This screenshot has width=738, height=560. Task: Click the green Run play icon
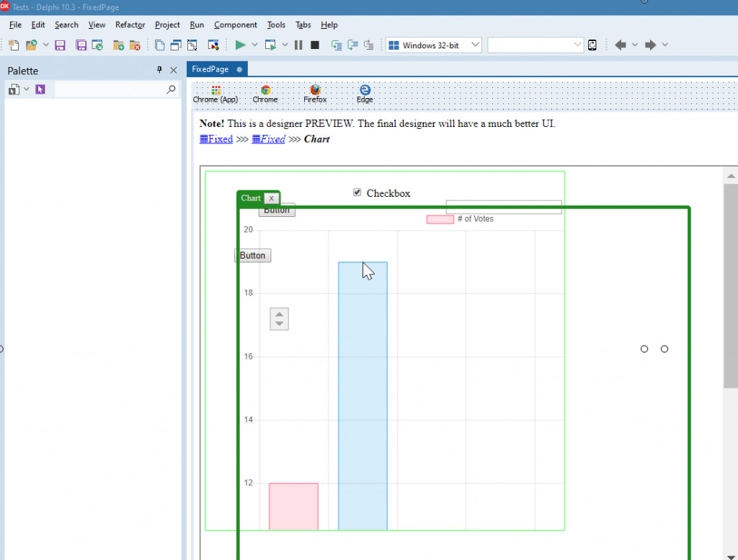[241, 45]
